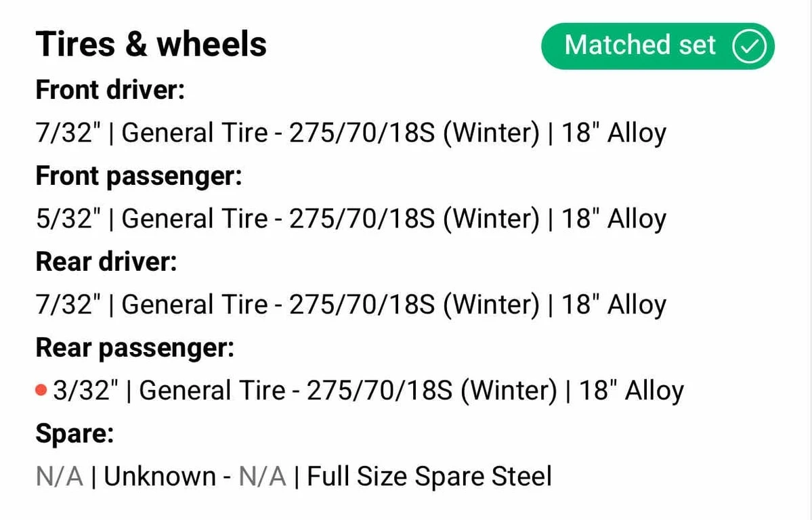Screen dimensions: 812x520
Task: Click the first N/A in Spare row
Action: tap(59, 477)
